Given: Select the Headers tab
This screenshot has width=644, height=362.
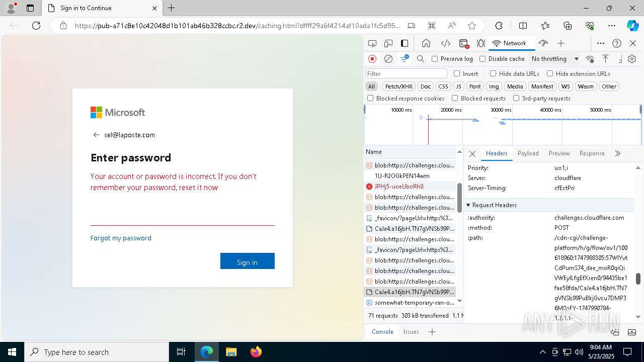Looking at the screenshot, I should coord(497,153).
